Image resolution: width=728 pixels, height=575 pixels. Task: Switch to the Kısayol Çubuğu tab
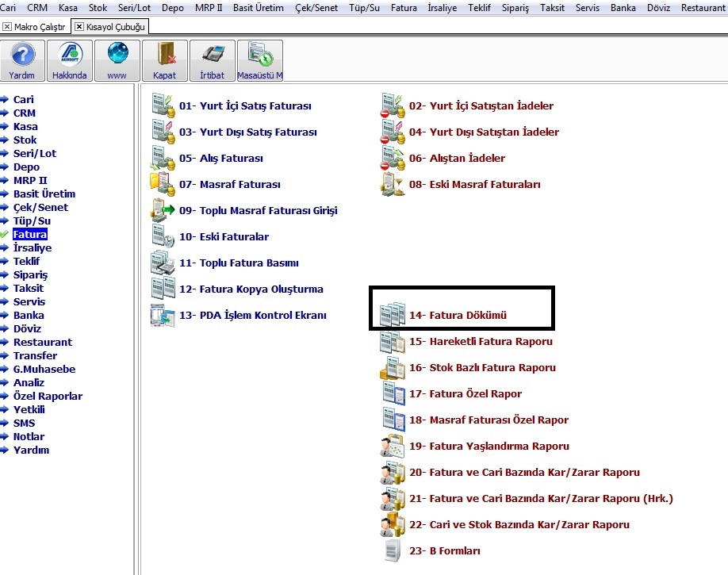tap(116, 27)
